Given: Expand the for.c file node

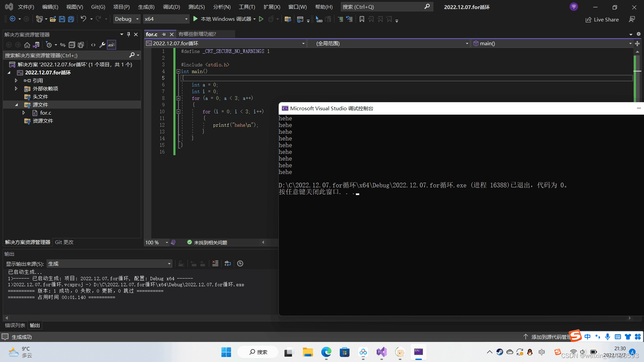Looking at the screenshot, I should (23, 113).
